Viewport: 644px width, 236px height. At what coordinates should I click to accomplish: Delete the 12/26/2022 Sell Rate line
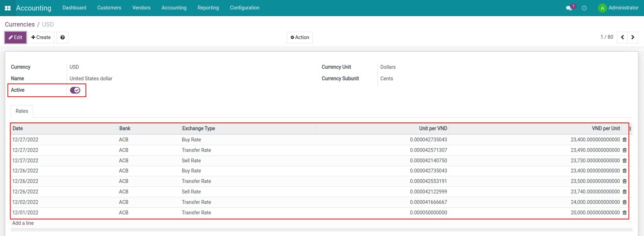[624, 192]
